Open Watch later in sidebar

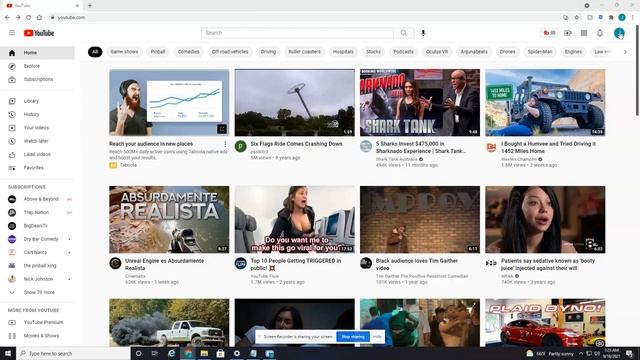[x=37, y=141]
